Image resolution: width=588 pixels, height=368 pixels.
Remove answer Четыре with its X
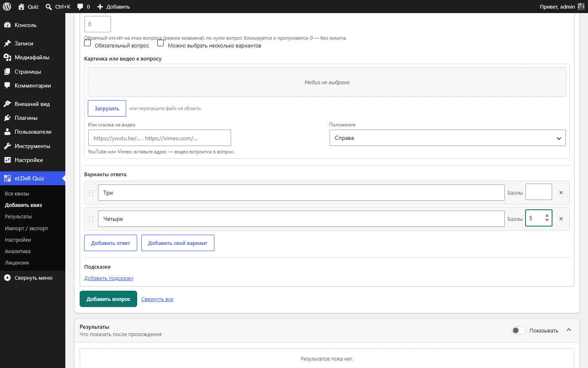(561, 219)
